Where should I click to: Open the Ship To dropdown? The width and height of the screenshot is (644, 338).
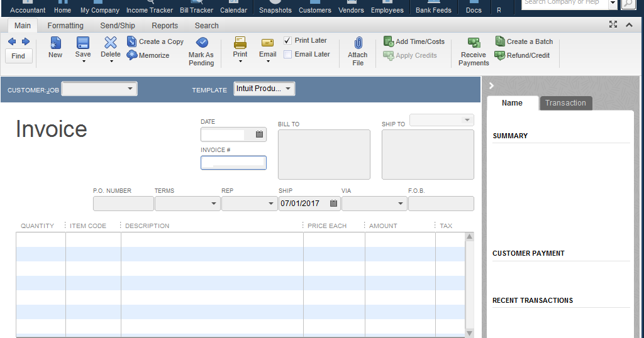coord(467,120)
